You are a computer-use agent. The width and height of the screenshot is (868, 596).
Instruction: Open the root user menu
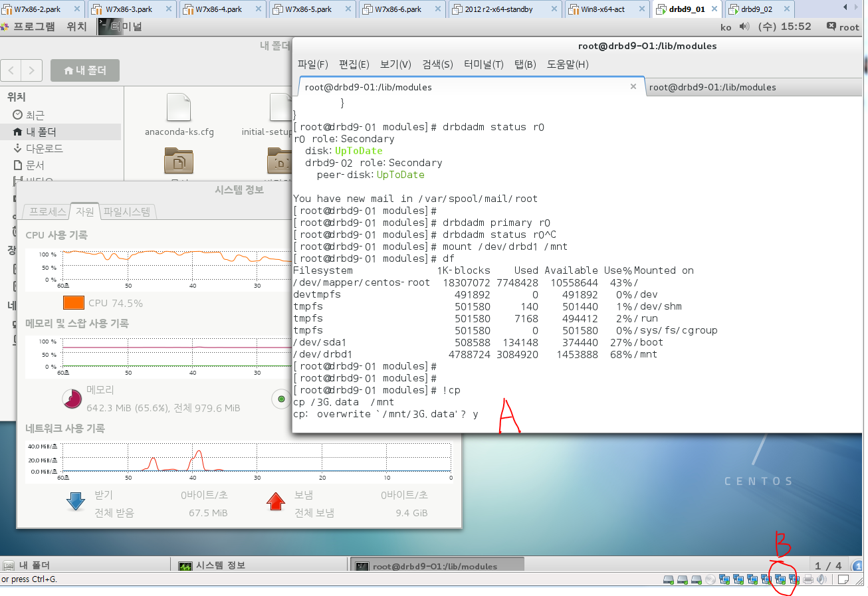(x=843, y=27)
